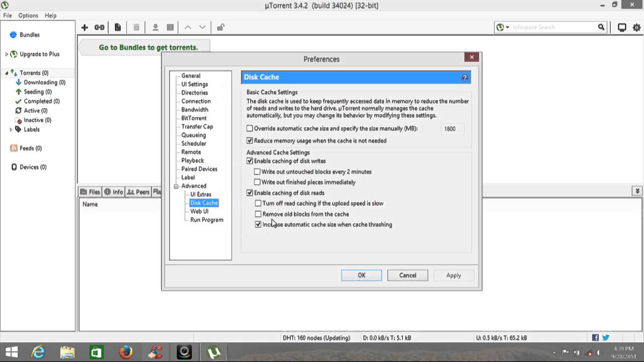644x362 pixels.
Task: Click the Name column header
Action: (x=90, y=205)
